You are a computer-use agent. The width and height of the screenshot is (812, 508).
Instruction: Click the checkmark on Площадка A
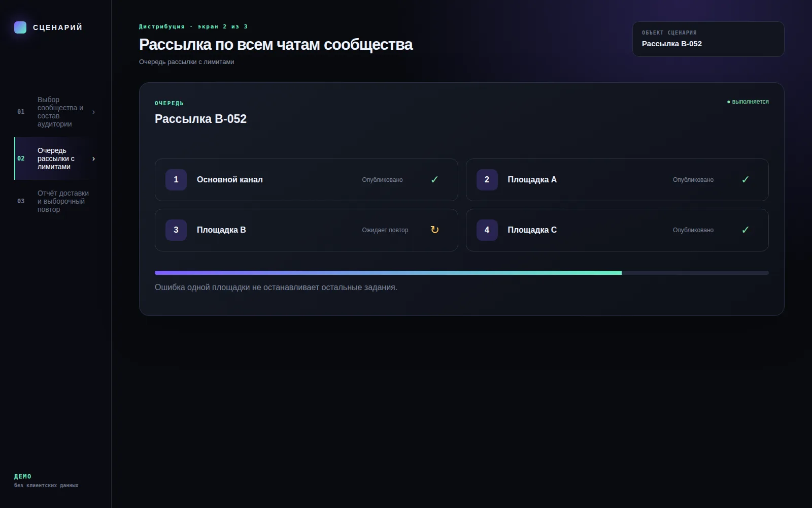(x=745, y=180)
